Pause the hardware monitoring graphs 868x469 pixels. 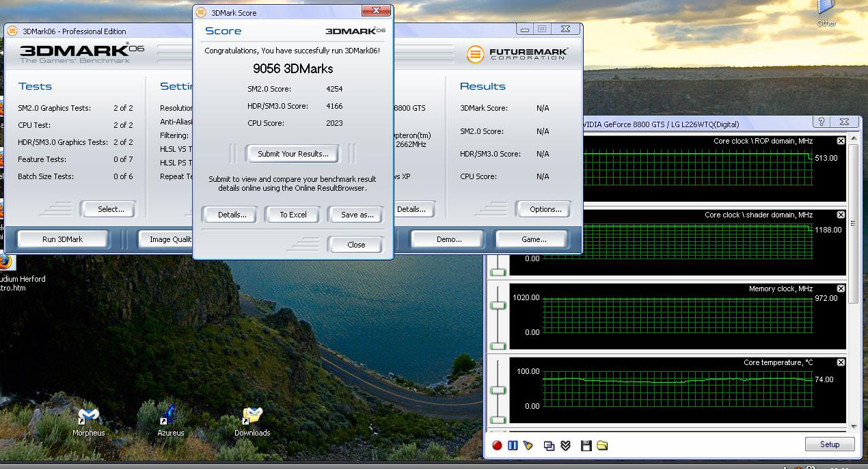(513, 446)
